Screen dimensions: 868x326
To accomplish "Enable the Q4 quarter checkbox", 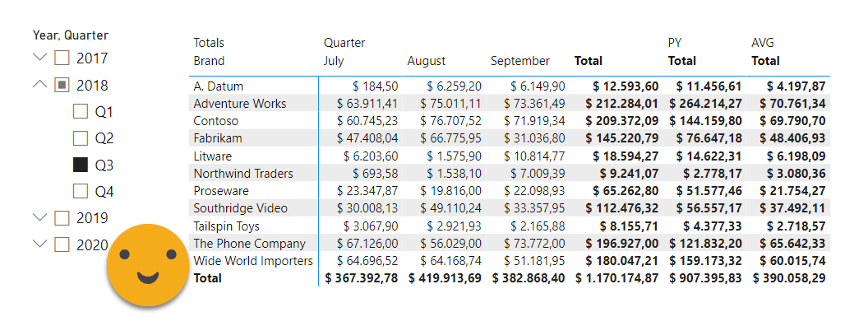I will (x=81, y=192).
